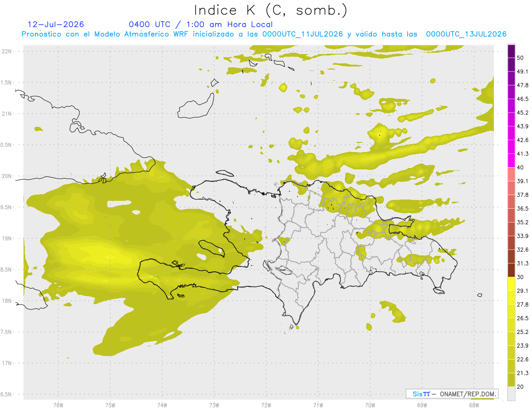
Task: Click the 12-Jul-2026 date label
Action: point(56,24)
